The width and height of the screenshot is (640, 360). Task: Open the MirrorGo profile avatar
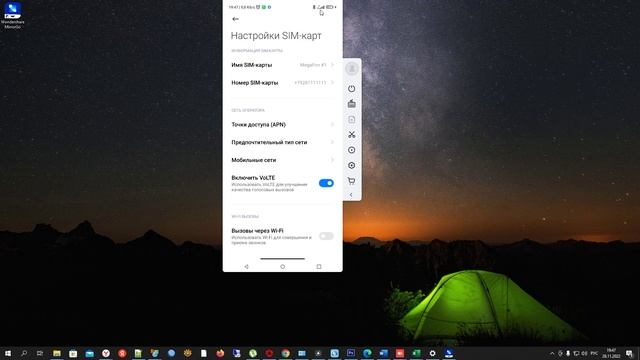click(x=351, y=69)
